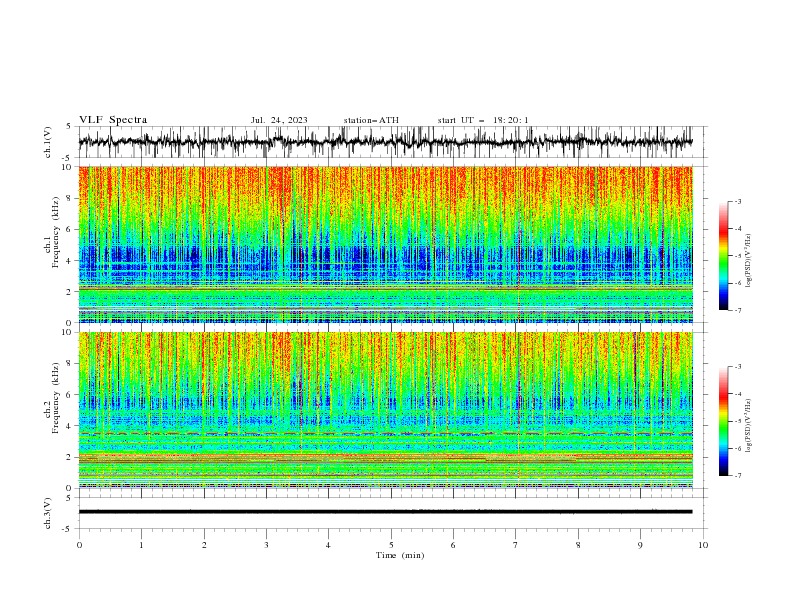Click the time axis tick label "10"
Screen dimensions: 792x612
(703, 545)
